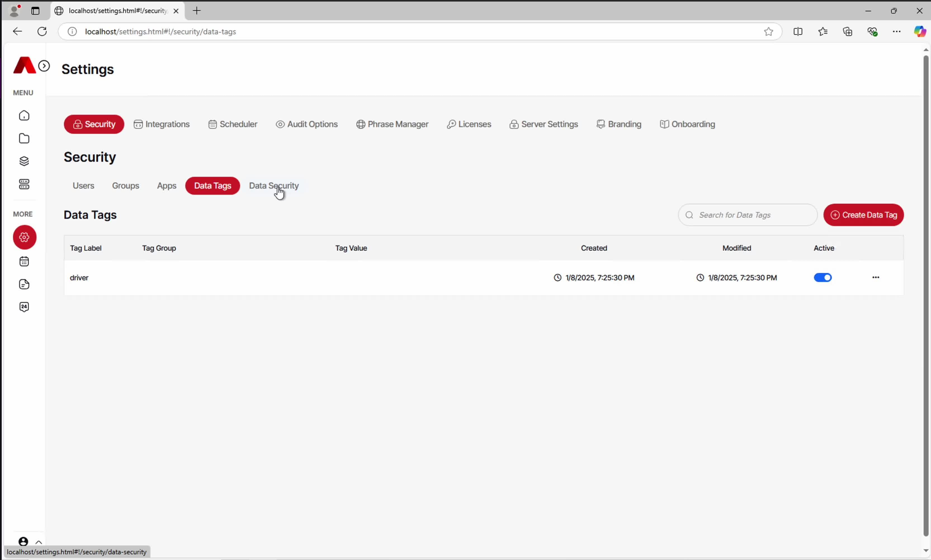Open the Integrations settings tab
The width and height of the screenshot is (931, 560).
tap(162, 124)
